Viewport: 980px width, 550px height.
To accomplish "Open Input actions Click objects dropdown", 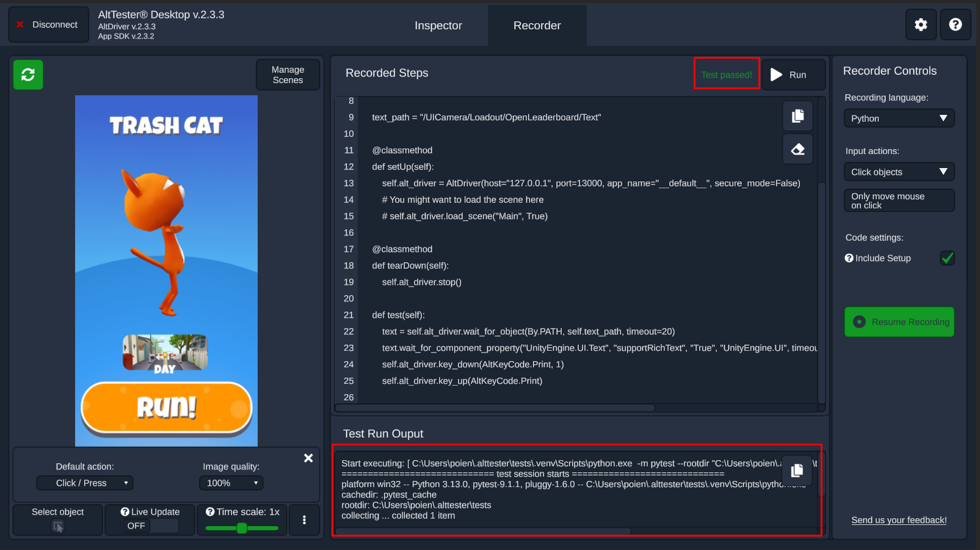I will click(x=899, y=172).
